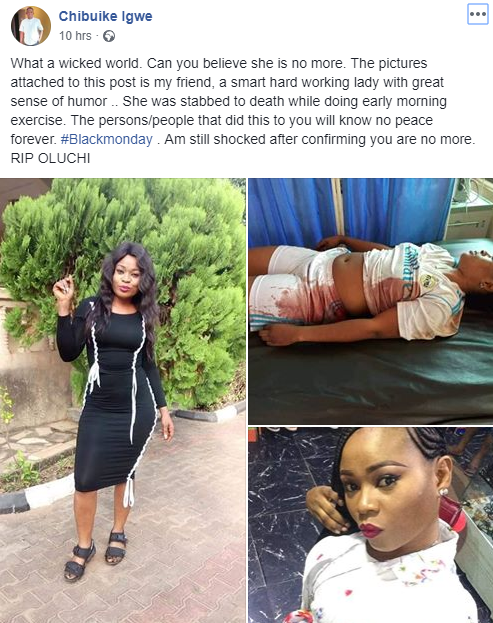Click the globe public privacy icon
The height and width of the screenshot is (623, 493).
109,36
